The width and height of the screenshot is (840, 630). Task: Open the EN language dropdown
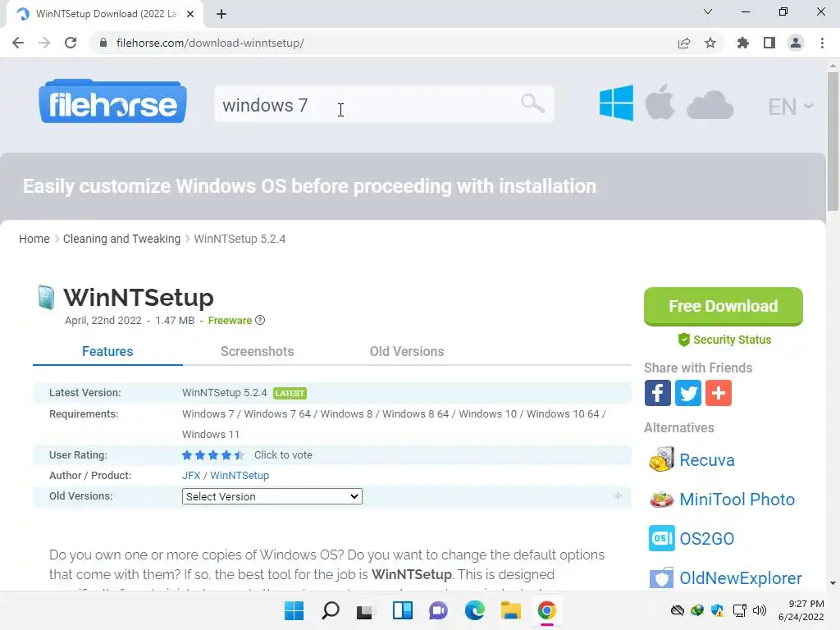(790, 107)
